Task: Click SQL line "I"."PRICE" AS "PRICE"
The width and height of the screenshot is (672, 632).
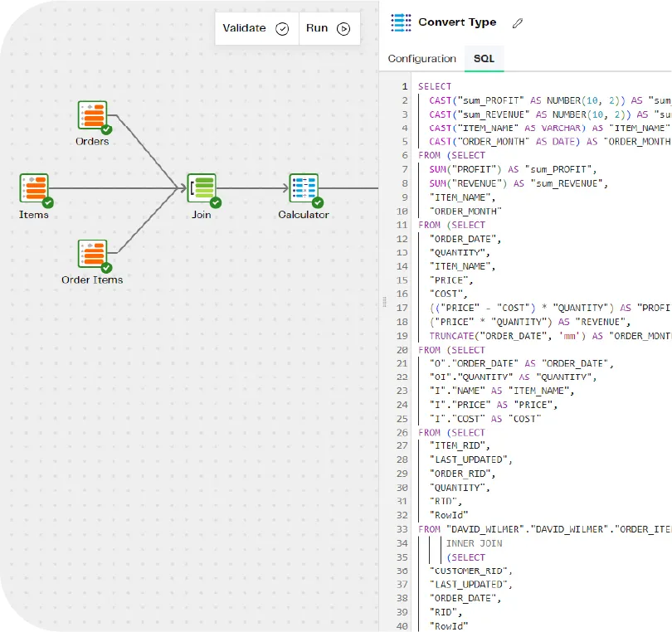Action: 494,405
